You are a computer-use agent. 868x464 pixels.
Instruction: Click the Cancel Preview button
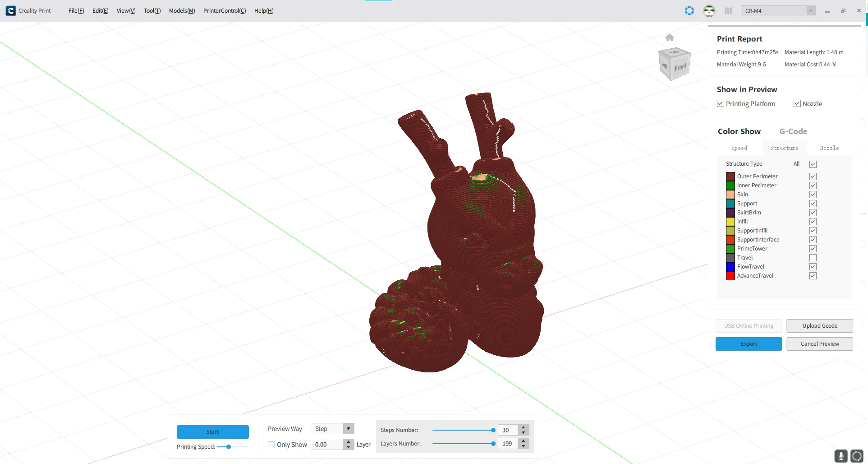coord(819,344)
